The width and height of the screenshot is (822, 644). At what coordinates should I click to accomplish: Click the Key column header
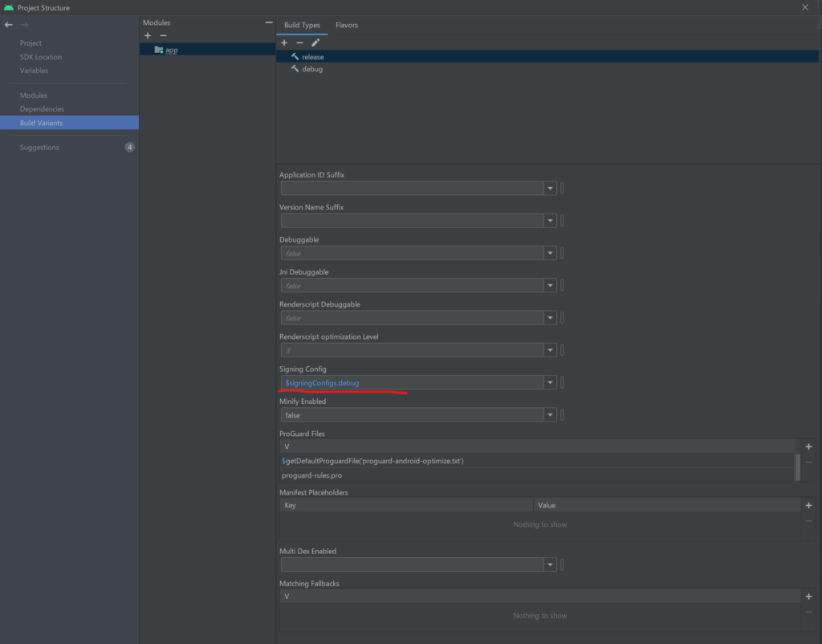tap(406, 506)
